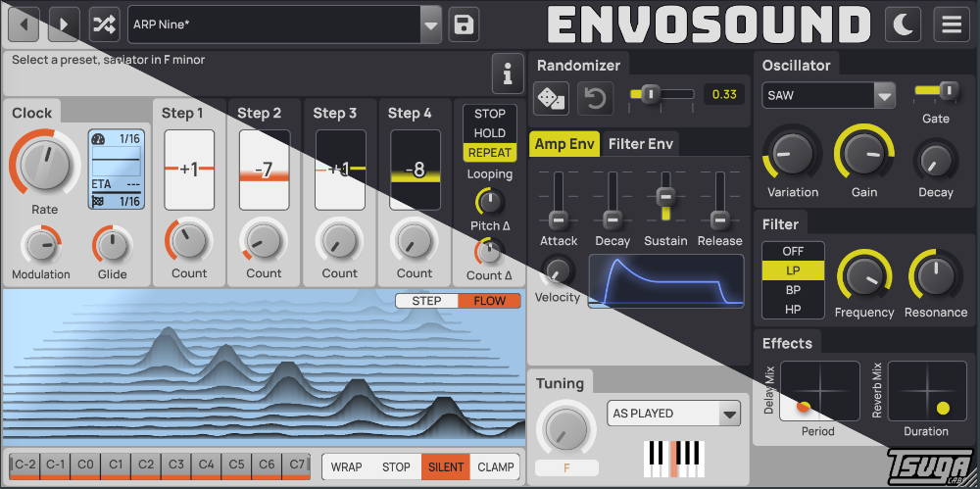This screenshot has height=489, width=980.
Task: Switch visualizer to FLOW mode
Action: [x=489, y=301]
